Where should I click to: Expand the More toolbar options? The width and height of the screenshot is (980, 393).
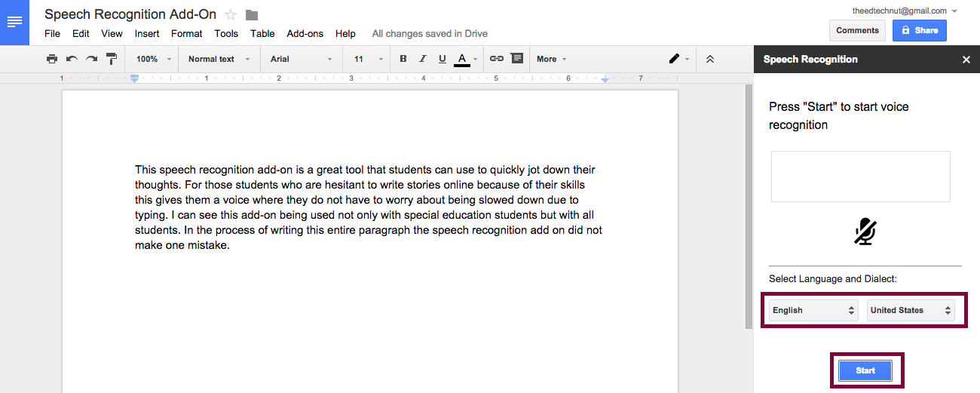coord(552,59)
